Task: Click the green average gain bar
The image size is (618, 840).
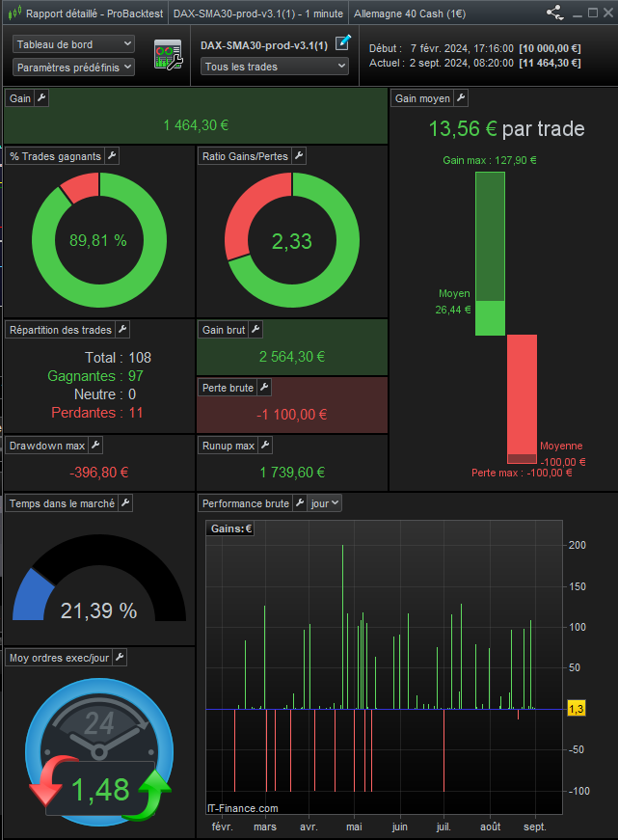Action: coord(490,317)
